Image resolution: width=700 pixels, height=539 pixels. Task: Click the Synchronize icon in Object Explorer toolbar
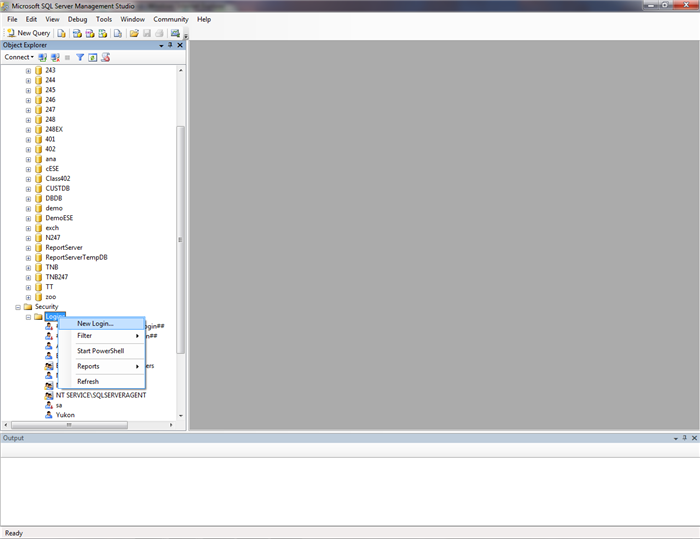(x=105, y=57)
